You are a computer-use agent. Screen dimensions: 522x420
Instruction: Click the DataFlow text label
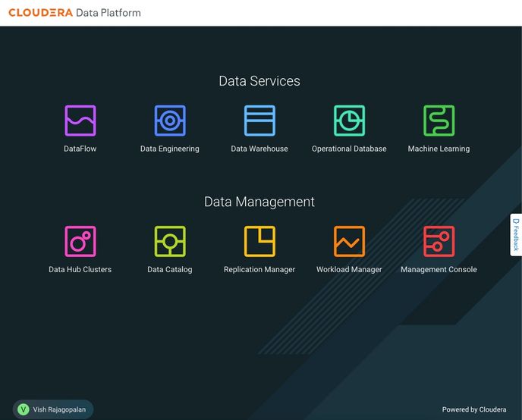tap(80, 149)
